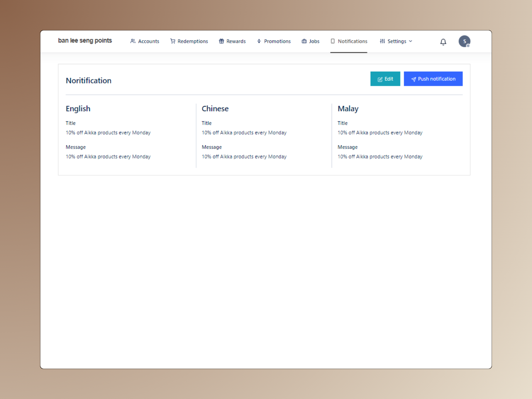532x399 pixels.
Task: Click the people icon beside Accounts
Action: 133,41
